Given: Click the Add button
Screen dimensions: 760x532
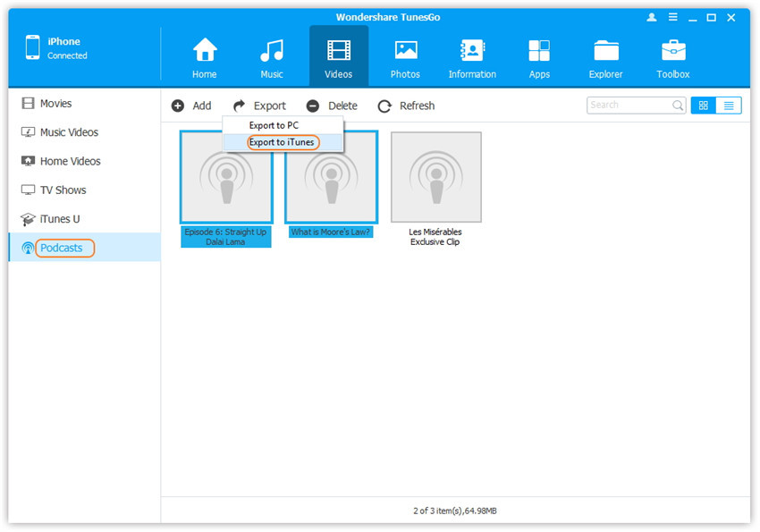Looking at the screenshot, I should point(191,106).
